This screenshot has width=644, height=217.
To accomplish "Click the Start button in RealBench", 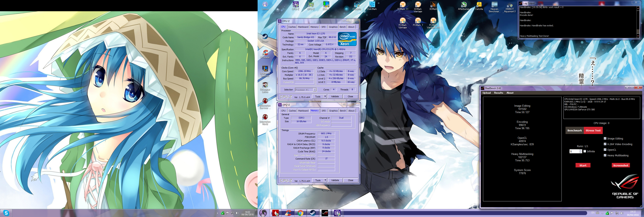I will coord(583,165).
